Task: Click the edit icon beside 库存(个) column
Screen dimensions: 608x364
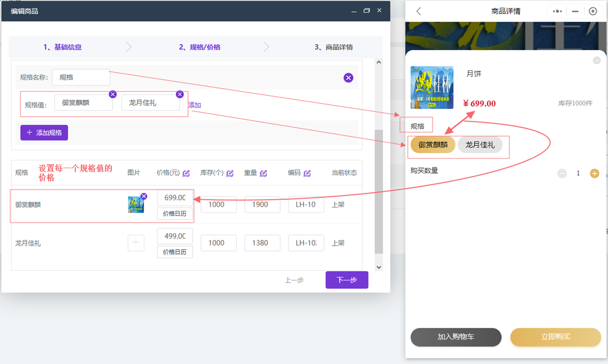Action: coord(230,173)
